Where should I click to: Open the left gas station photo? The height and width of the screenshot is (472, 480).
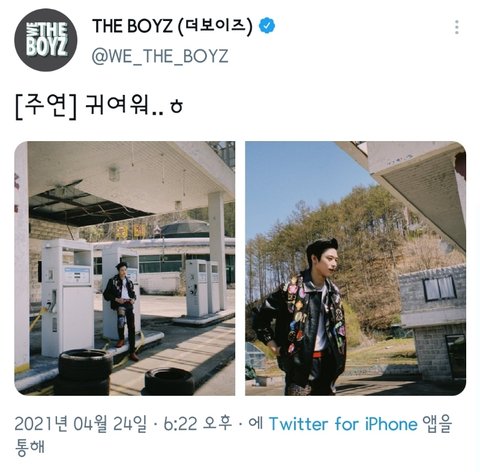tap(125, 268)
